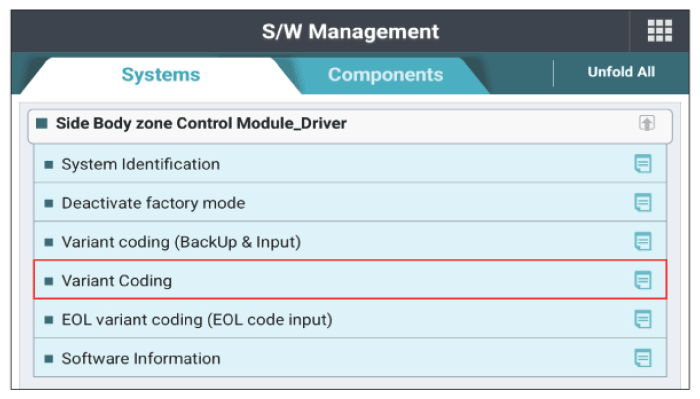The image size is (700, 399).
Task: Open the System Identification document icon
Action: pos(643,164)
